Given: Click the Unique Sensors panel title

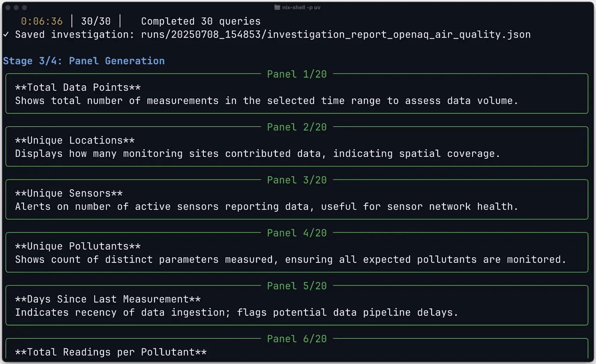Looking at the screenshot, I should 69,193.
